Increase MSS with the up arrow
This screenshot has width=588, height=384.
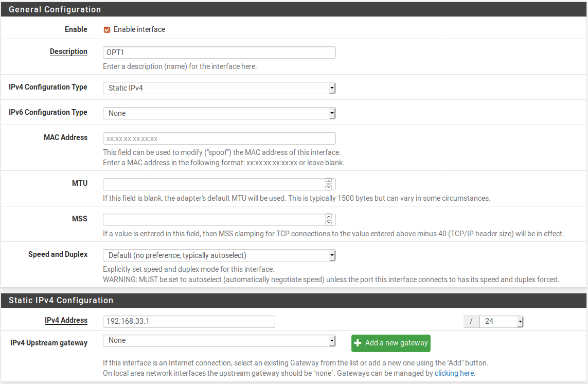click(x=329, y=217)
